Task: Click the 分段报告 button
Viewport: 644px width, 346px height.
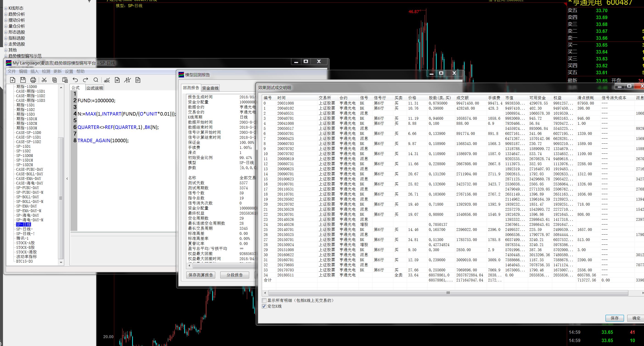Action: click(234, 275)
